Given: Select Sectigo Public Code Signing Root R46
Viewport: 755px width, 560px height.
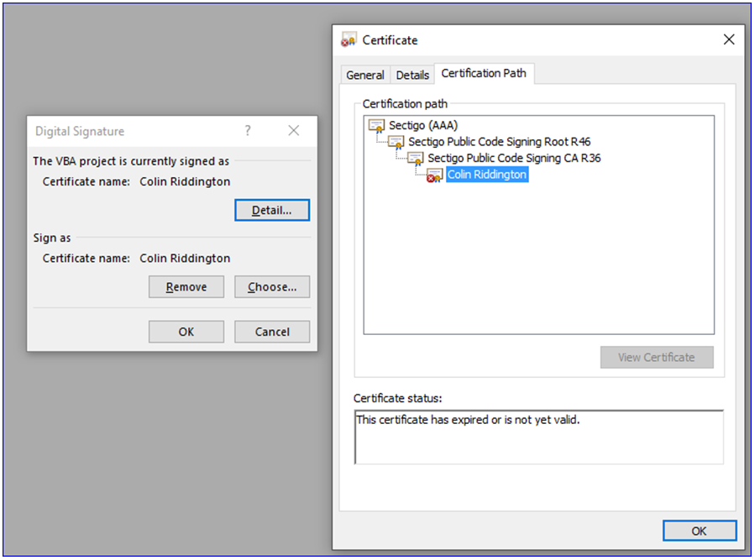Looking at the screenshot, I should click(500, 142).
